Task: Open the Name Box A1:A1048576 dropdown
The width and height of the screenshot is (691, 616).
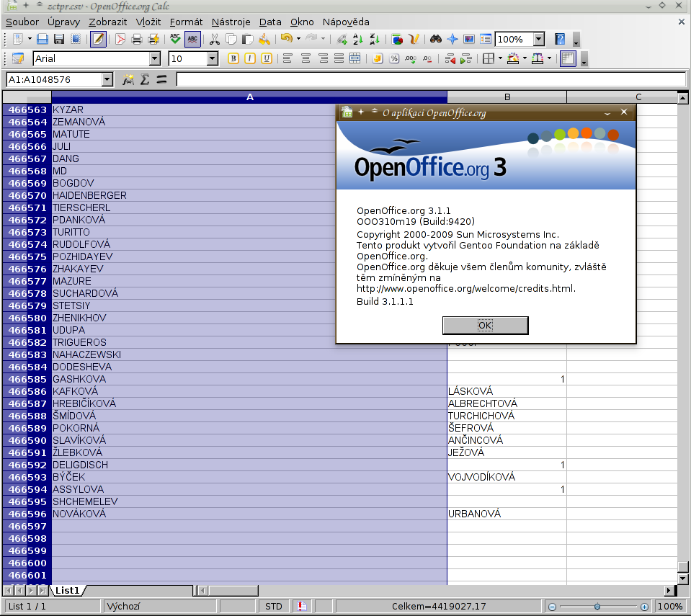Action: (107, 80)
